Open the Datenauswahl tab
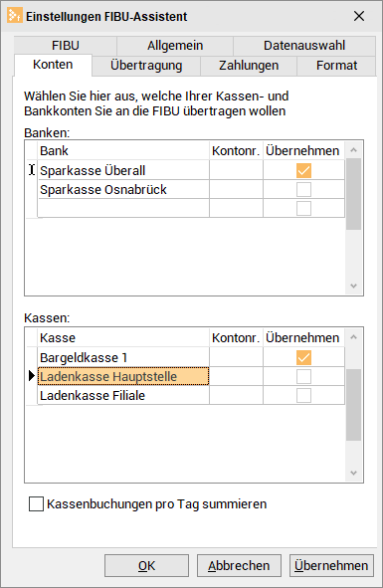The image size is (383, 588). tap(304, 46)
